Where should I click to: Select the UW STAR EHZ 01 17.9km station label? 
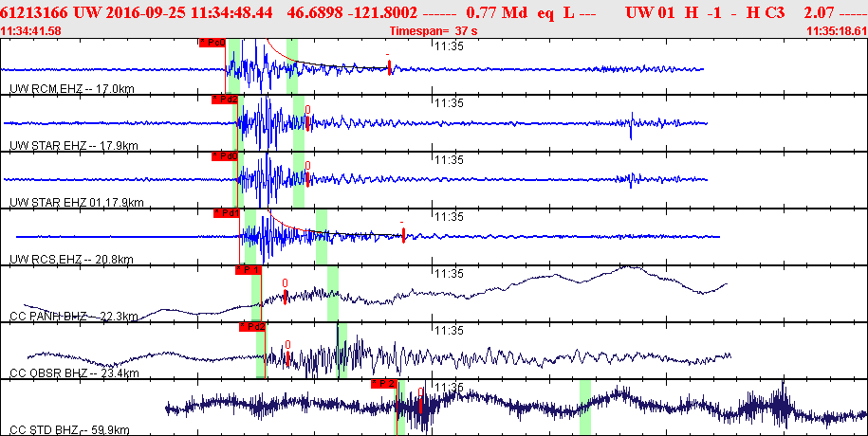point(77,203)
